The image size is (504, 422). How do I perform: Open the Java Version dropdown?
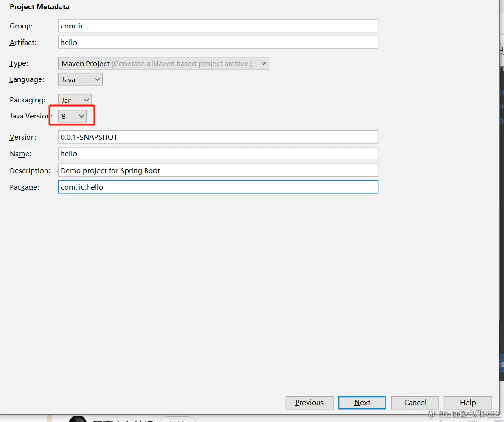pyautogui.click(x=73, y=116)
